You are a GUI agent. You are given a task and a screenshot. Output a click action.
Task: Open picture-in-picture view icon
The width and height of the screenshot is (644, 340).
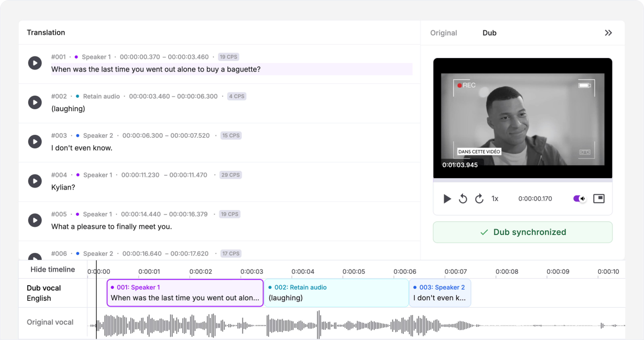click(599, 199)
